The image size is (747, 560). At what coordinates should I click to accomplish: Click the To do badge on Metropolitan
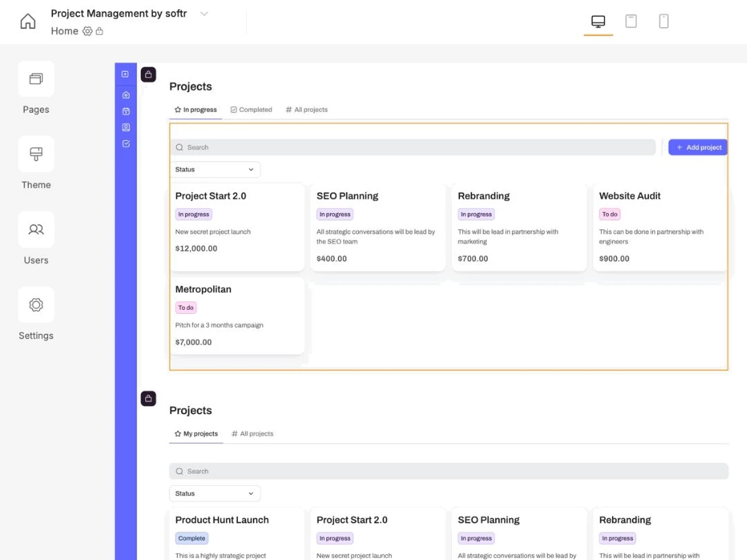pos(186,308)
